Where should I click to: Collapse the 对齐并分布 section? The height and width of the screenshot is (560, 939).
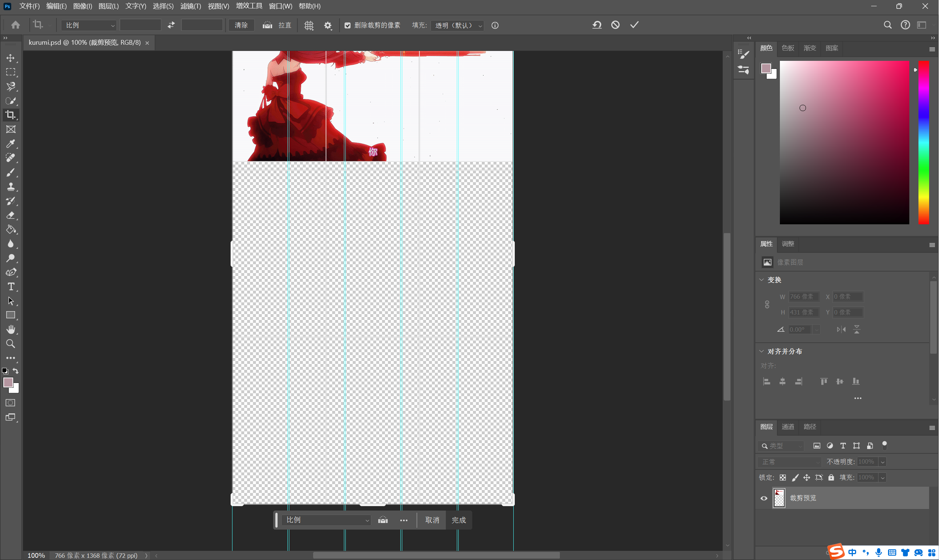762,351
